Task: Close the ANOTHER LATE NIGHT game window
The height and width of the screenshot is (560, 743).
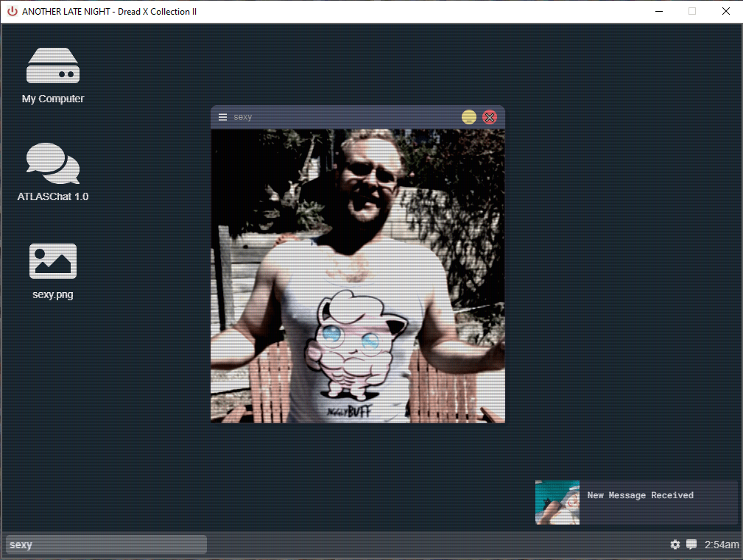Action: 725,11
